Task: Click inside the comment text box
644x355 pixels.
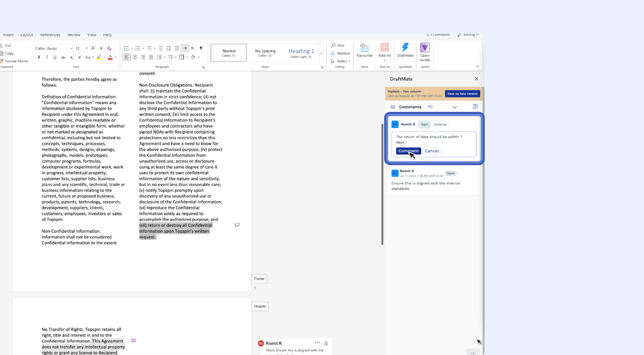Action: [x=433, y=140]
